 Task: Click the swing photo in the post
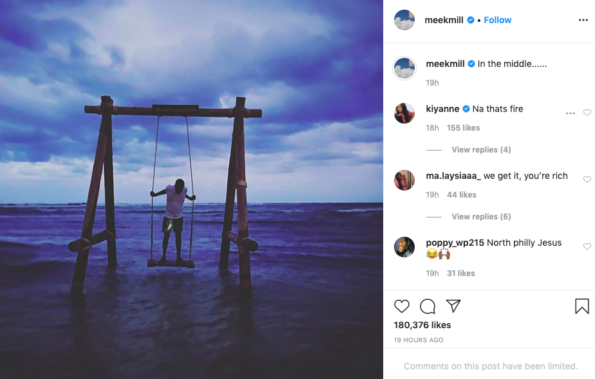pyautogui.click(x=191, y=189)
